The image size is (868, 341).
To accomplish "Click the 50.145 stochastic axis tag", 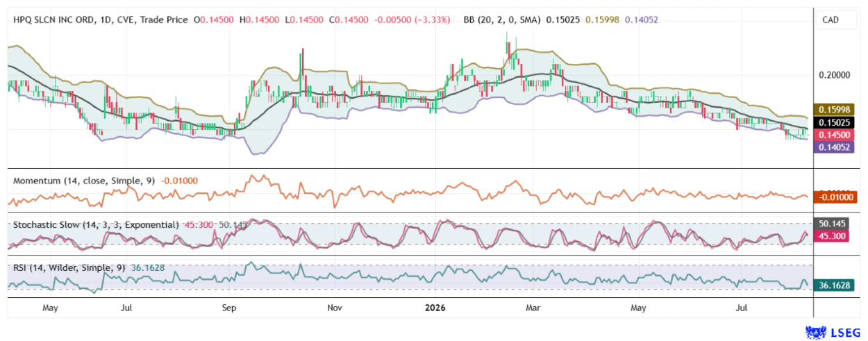I will pos(831,224).
